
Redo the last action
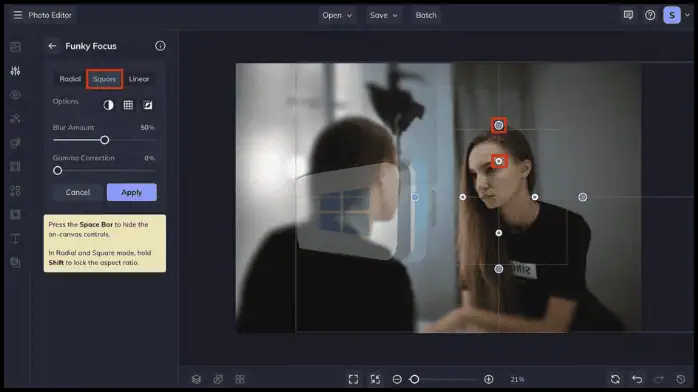click(659, 379)
